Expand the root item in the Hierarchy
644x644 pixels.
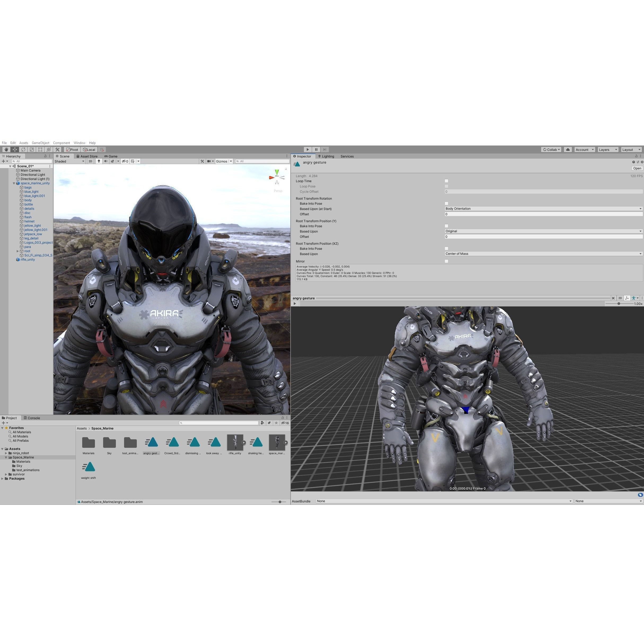(x=17, y=251)
